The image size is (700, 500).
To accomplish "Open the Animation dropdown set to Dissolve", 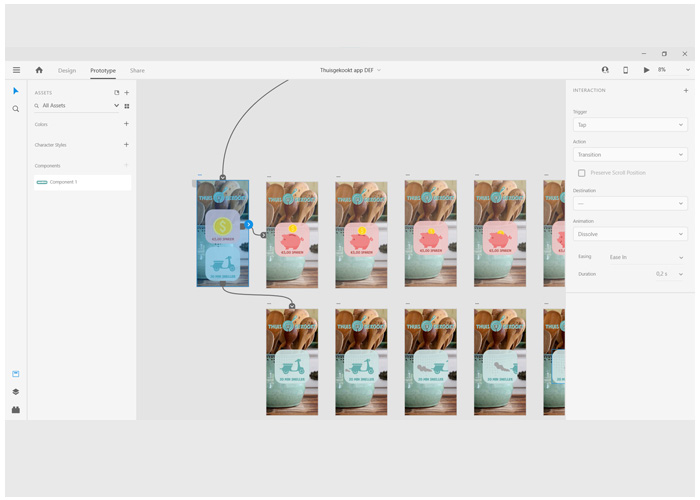I will click(x=630, y=234).
